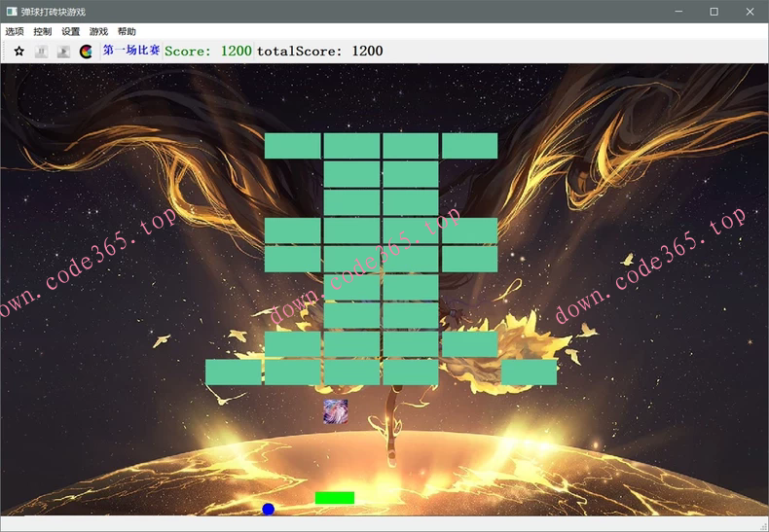
Task: Minimize the game window
Action: (x=678, y=12)
